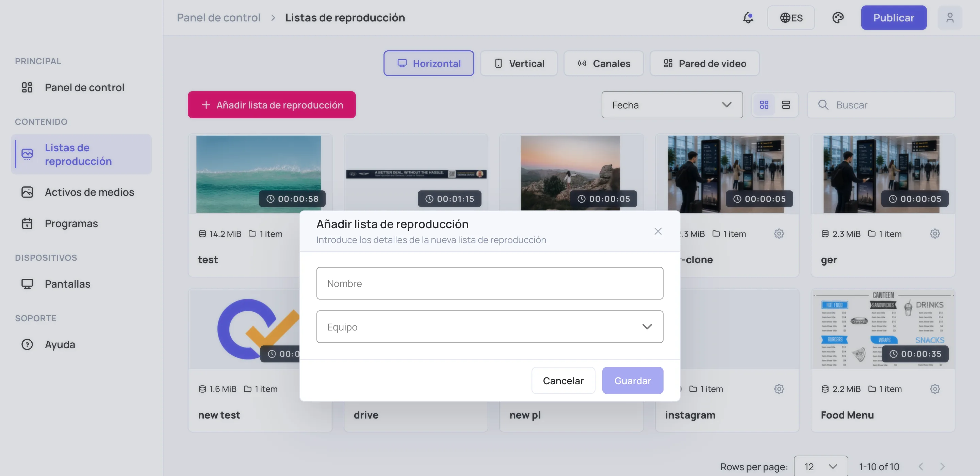Open settings gear on instagram playlist

[x=779, y=389]
